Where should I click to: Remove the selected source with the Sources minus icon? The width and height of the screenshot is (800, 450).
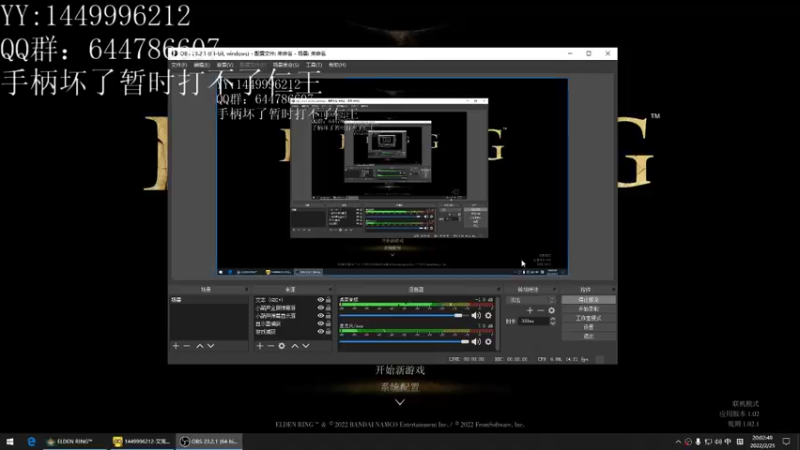270,346
